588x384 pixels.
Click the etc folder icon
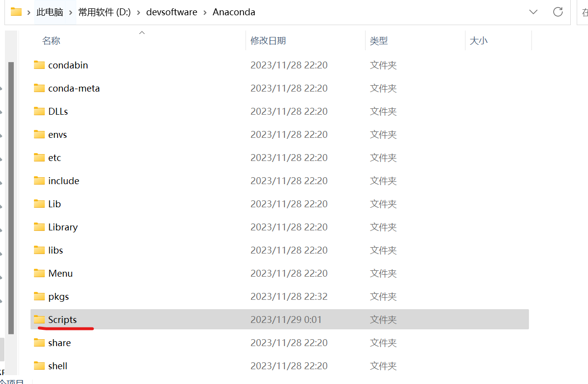click(x=39, y=158)
